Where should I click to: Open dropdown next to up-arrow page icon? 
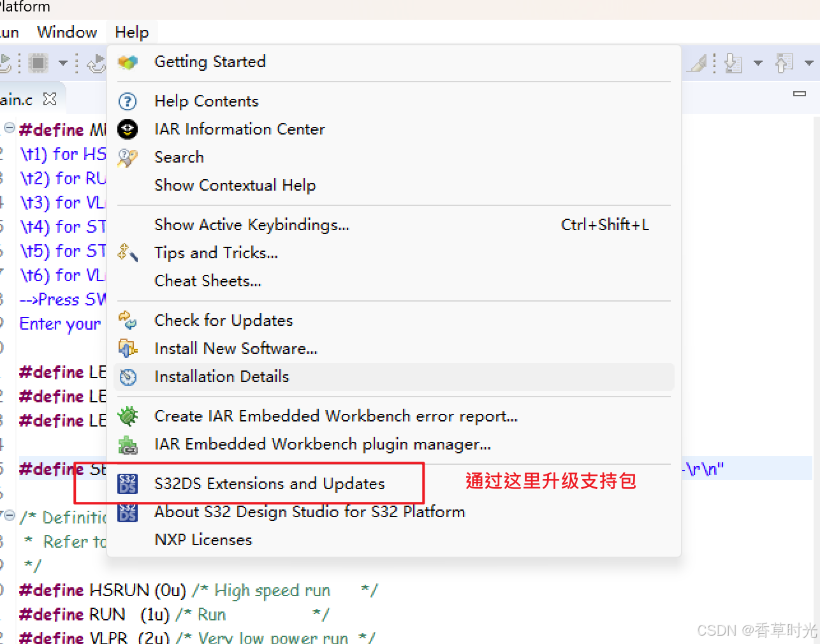coord(809,63)
